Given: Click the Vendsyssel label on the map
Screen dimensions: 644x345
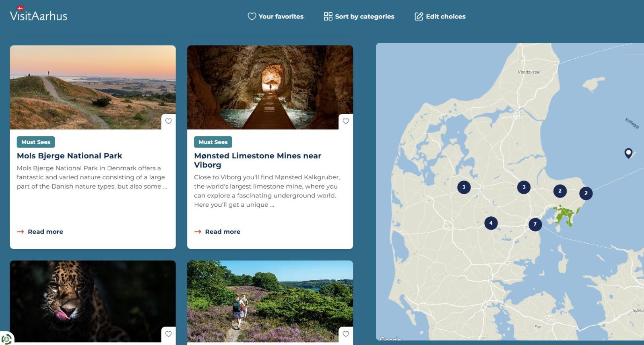Looking at the screenshot, I should pos(529,72).
